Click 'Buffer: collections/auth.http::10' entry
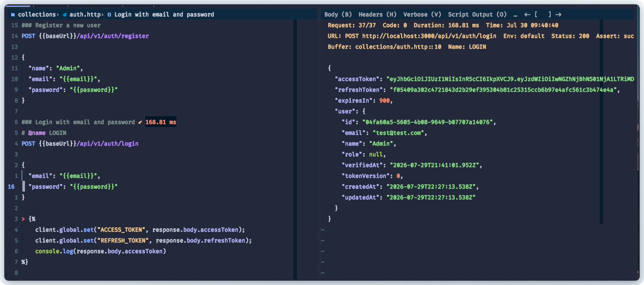This screenshot has width=644, height=285. 385,47
